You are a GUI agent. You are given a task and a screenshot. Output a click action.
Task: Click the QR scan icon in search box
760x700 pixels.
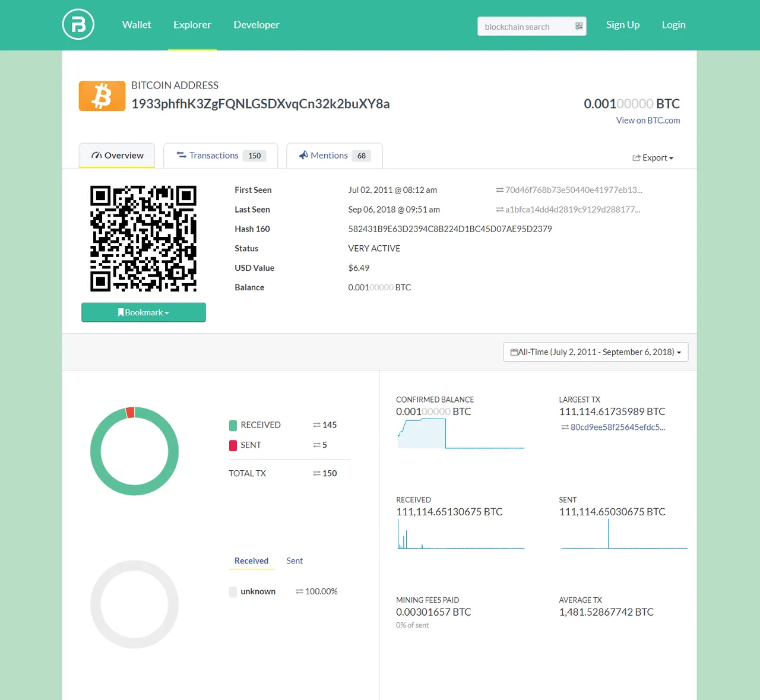[579, 26]
